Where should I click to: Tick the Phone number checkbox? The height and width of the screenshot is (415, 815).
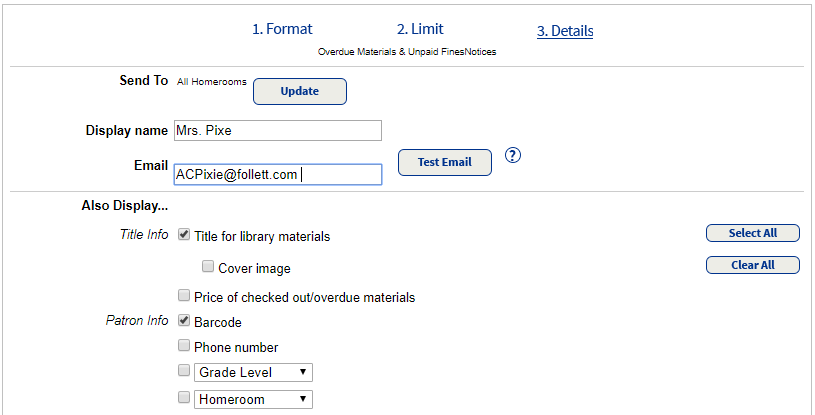click(x=184, y=346)
